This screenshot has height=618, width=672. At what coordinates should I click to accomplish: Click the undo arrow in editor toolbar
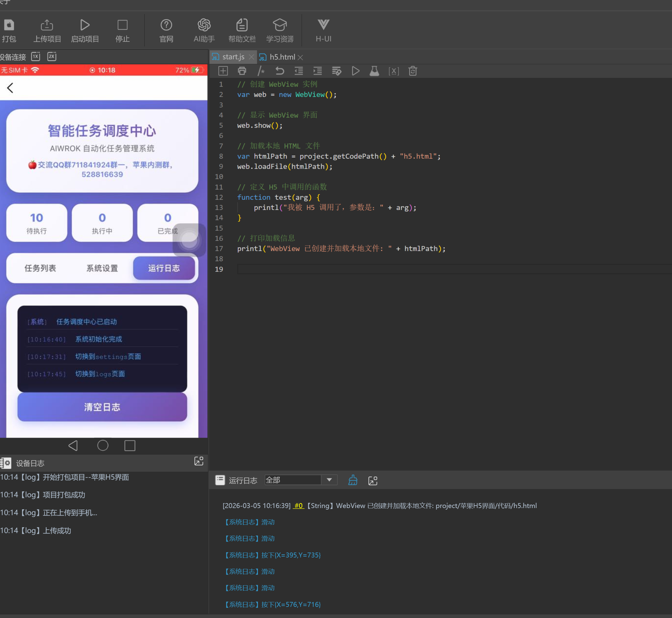click(279, 71)
